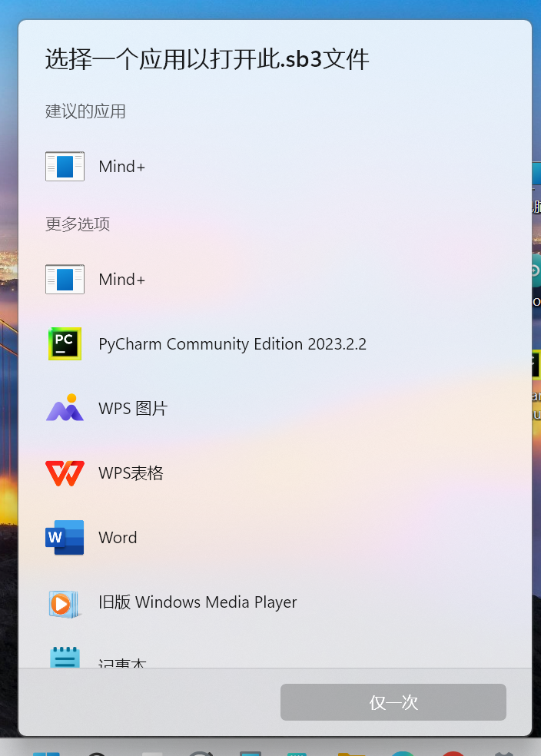Click the Mind+ icon under 更多选项
Viewport: 541px width, 756px height.
click(x=65, y=279)
